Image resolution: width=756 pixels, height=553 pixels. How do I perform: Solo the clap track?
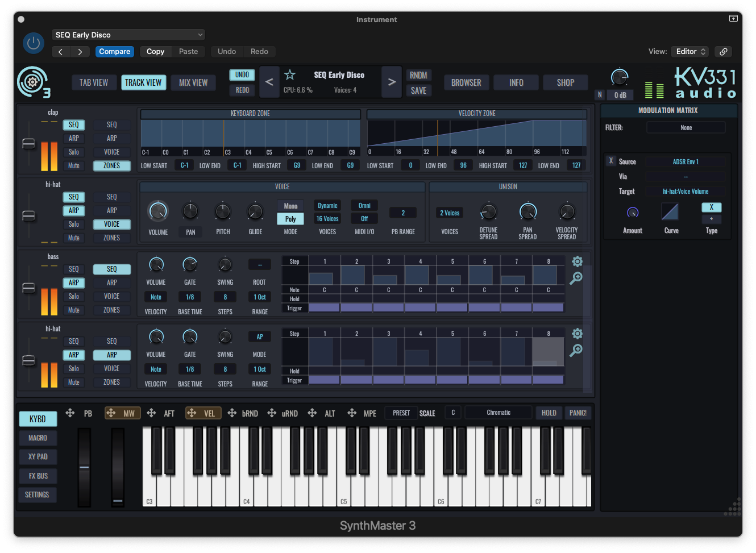tap(74, 152)
